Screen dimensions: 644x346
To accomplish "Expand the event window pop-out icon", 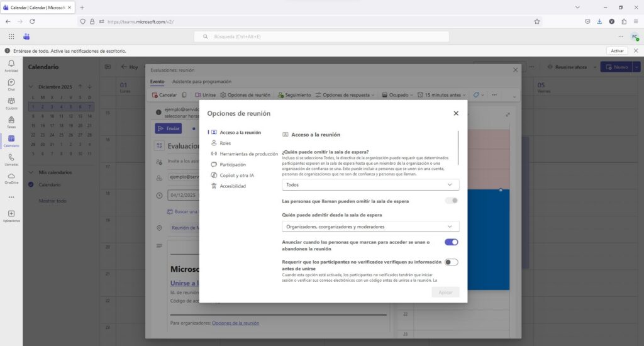I will (x=508, y=114).
